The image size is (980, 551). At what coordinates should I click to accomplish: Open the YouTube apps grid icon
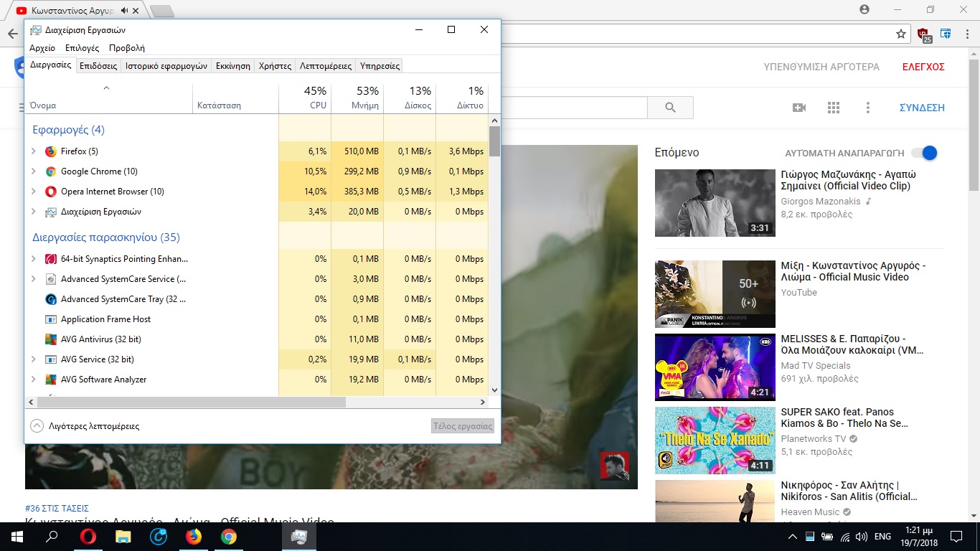click(834, 108)
